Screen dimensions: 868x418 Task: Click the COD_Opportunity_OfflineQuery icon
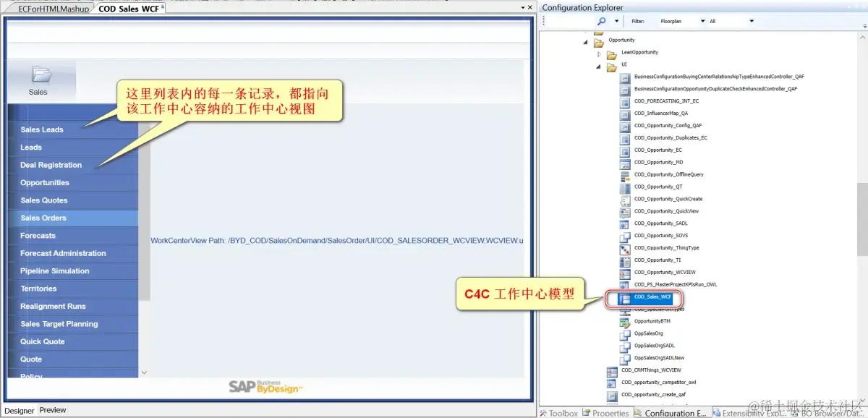[x=625, y=175]
